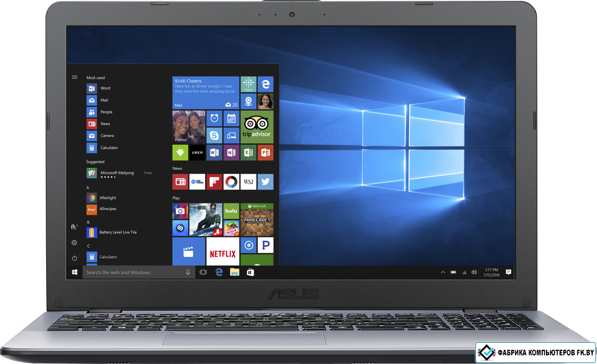Launch the Shazam tile
The height and width of the screenshot is (364, 597).
(x=180, y=228)
